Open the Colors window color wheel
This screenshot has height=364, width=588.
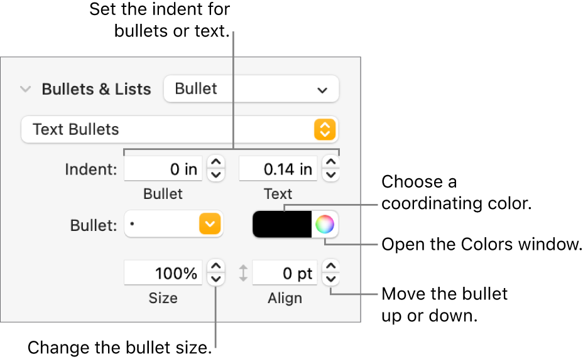point(324,224)
